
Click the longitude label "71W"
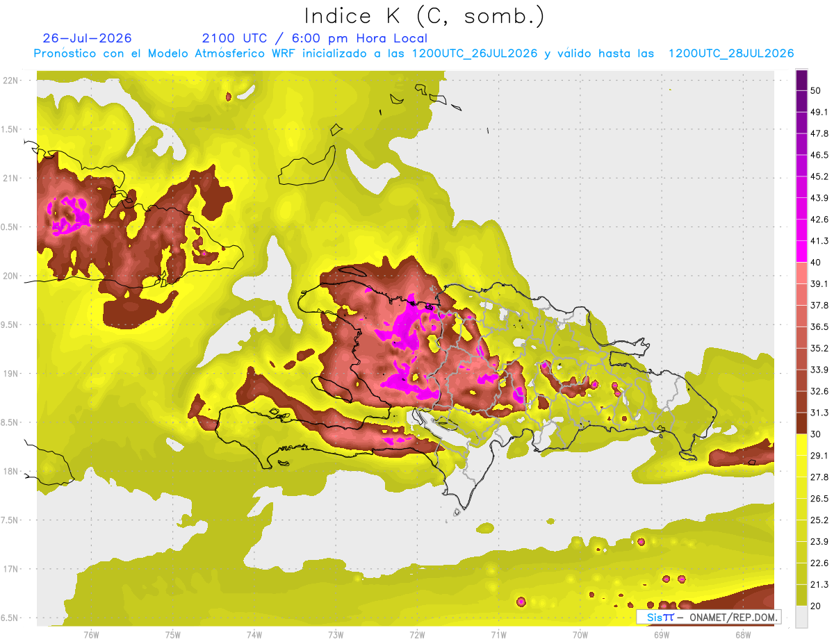click(x=498, y=634)
